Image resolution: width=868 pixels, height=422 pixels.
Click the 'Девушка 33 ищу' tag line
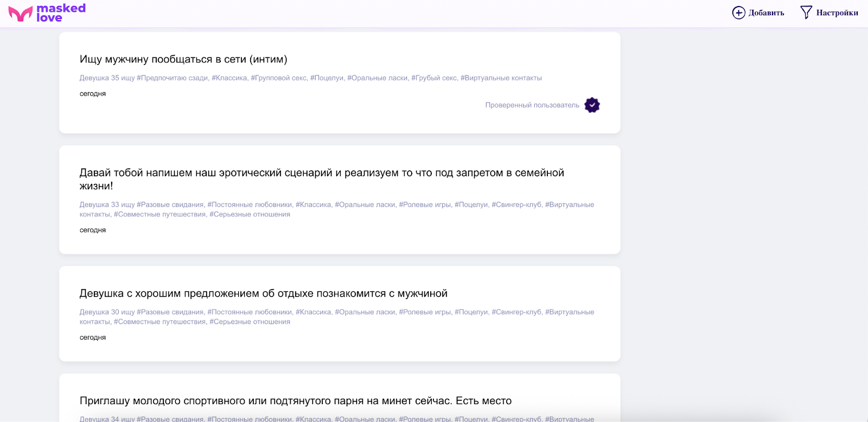tap(337, 209)
